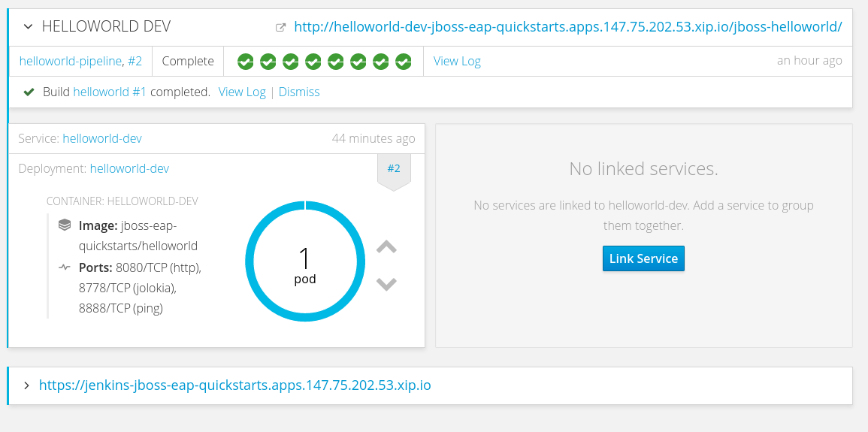Click the external link icon beside route URL
Viewport: 868px width, 432px height.
click(x=280, y=27)
